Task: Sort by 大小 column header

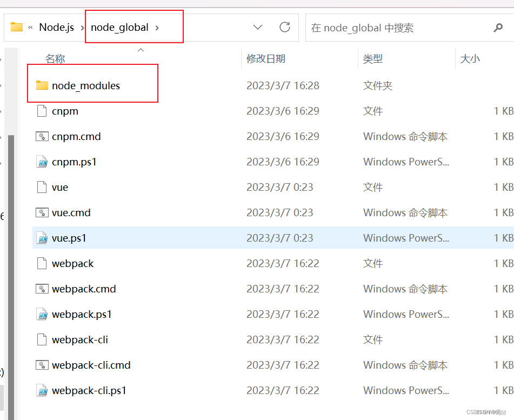Action: tap(470, 59)
